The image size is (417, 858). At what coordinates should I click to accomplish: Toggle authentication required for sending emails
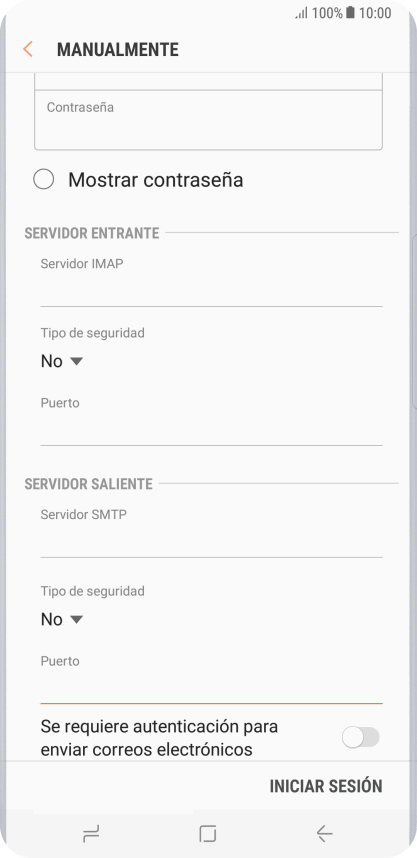[x=361, y=737]
